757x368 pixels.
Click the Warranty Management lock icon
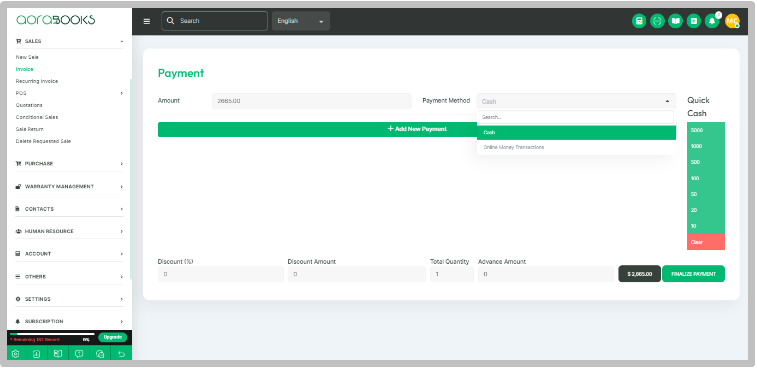tap(18, 186)
